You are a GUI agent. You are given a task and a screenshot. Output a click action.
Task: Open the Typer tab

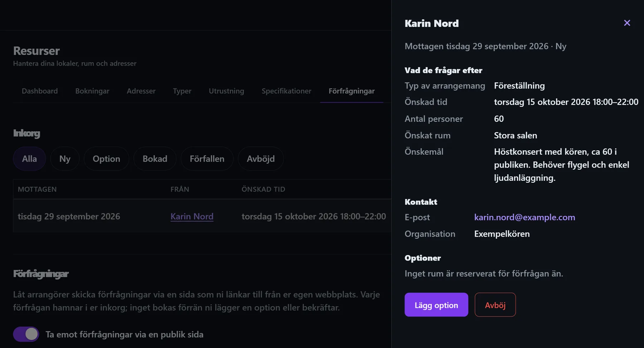(182, 91)
